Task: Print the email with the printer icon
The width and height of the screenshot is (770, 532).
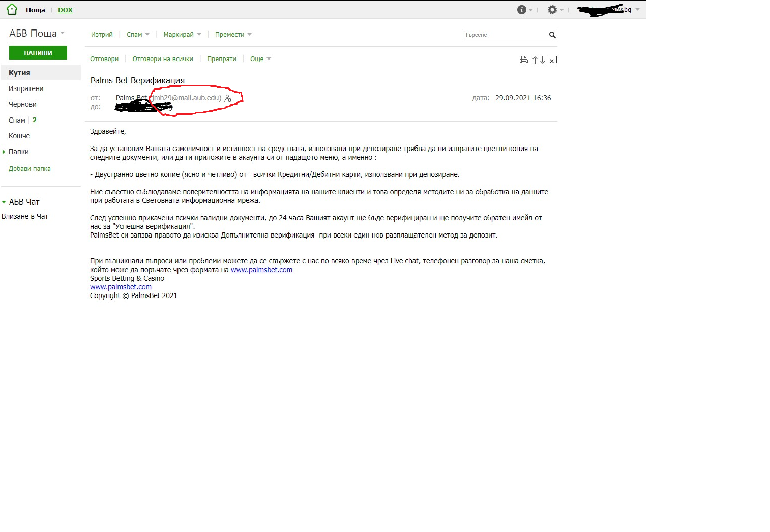Action: tap(524, 60)
